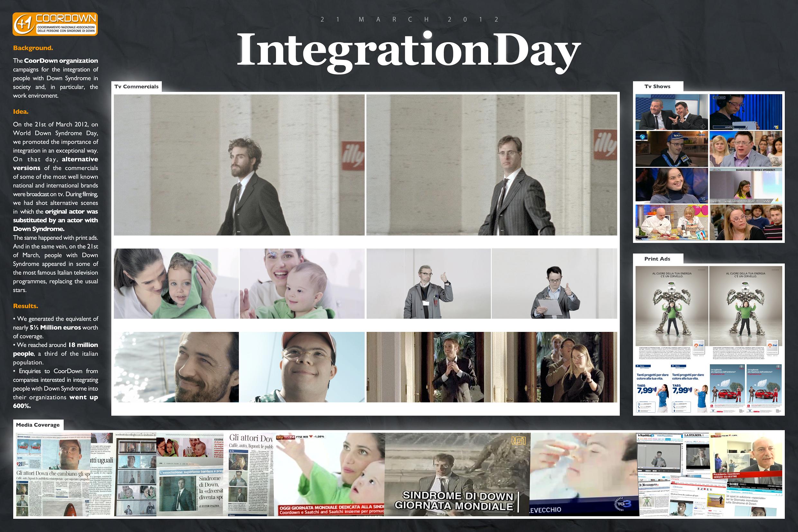Open the frame of the smiling man in a cap
This screenshot has height=532, width=798.
tap(302, 367)
